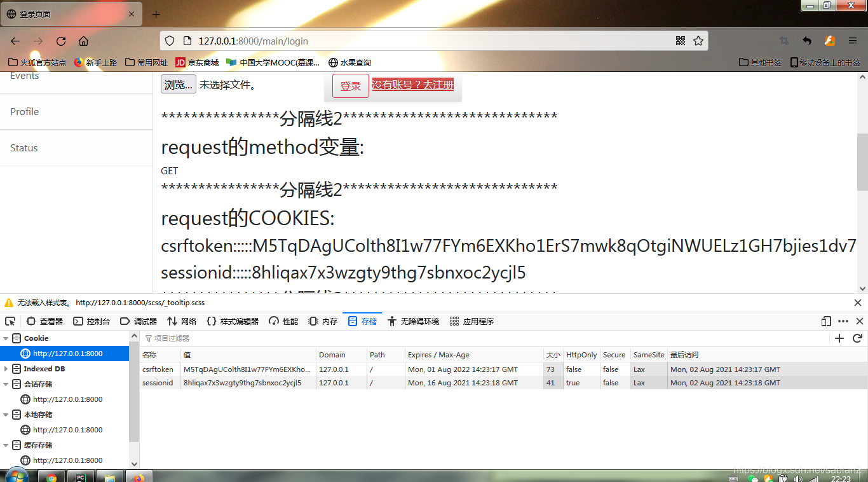Open the 中国大学MOOC bookmark

click(x=273, y=62)
